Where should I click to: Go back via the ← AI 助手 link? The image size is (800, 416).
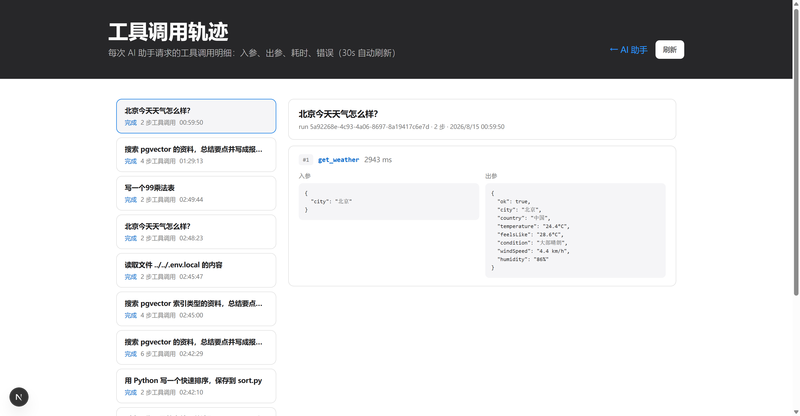coord(628,50)
